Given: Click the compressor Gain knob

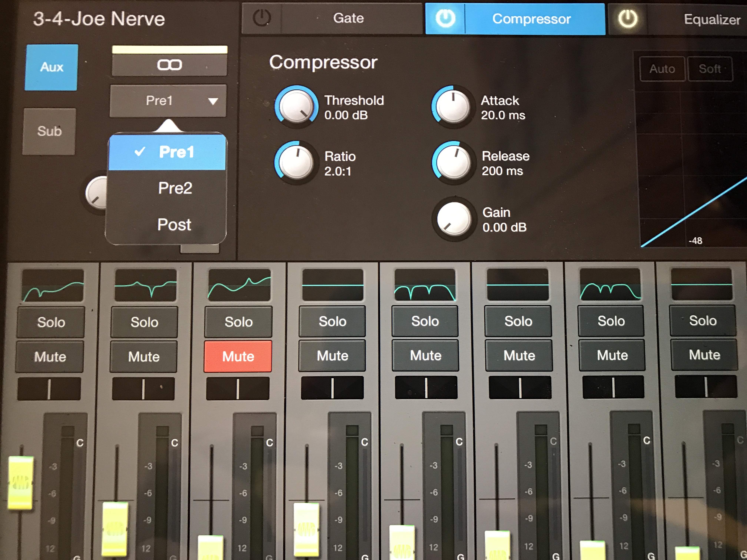Looking at the screenshot, I should click(x=454, y=219).
